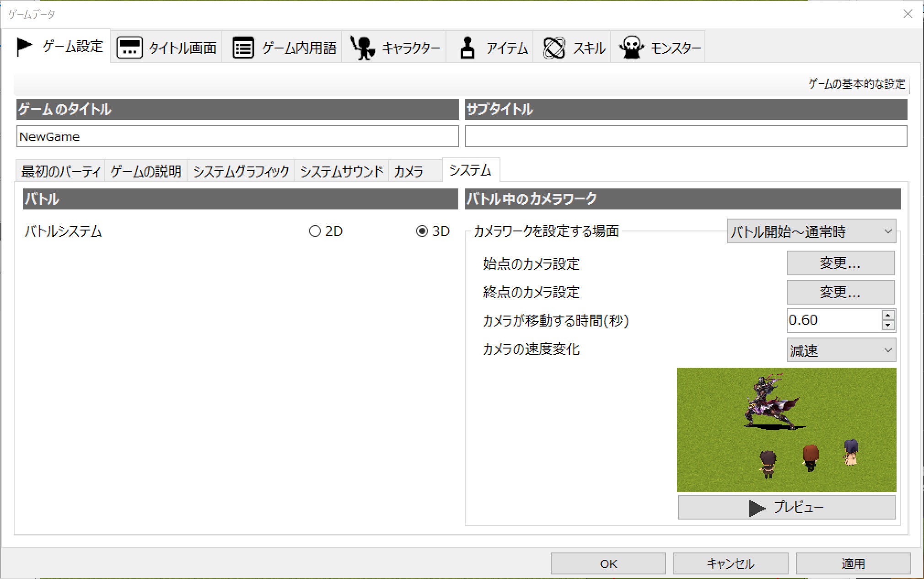Open the バトル開始～通常時 scene dropdown

811,232
